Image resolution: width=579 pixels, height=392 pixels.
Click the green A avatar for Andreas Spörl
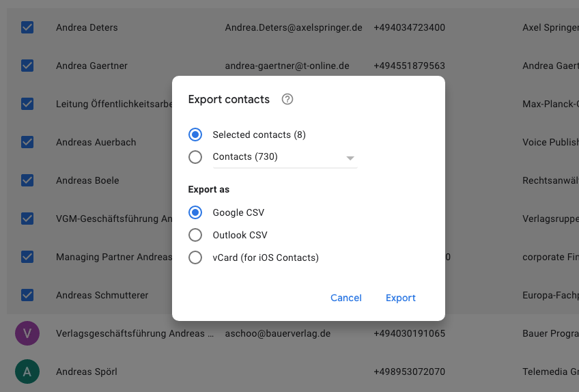click(x=27, y=372)
